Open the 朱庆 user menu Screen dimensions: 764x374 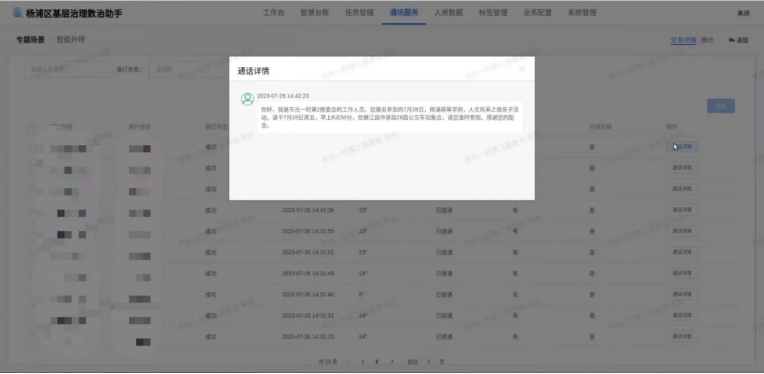(x=743, y=13)
